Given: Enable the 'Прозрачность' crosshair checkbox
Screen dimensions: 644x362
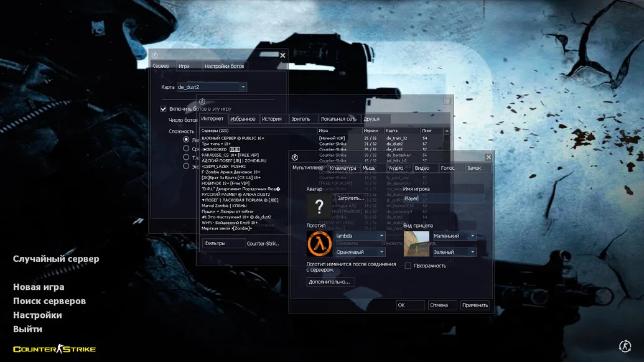Looking at the screenshot, I should pos(408,266).
